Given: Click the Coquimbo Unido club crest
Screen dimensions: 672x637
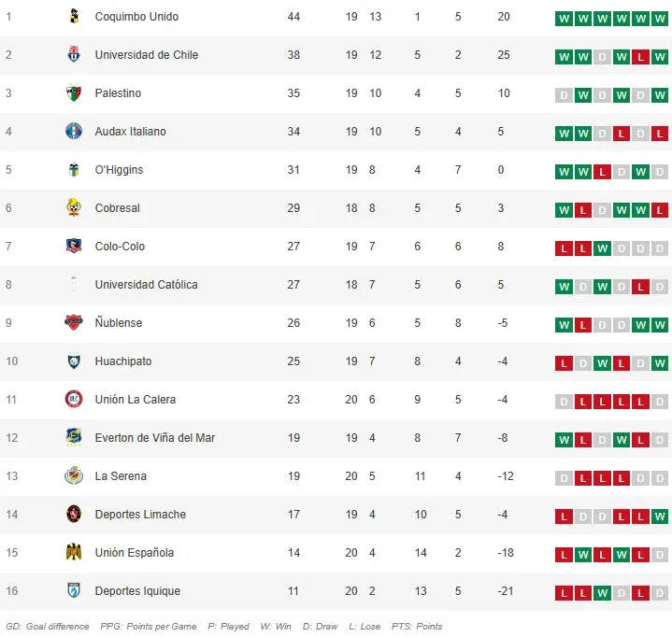Looking at the screenshot, I should point(74,17).
